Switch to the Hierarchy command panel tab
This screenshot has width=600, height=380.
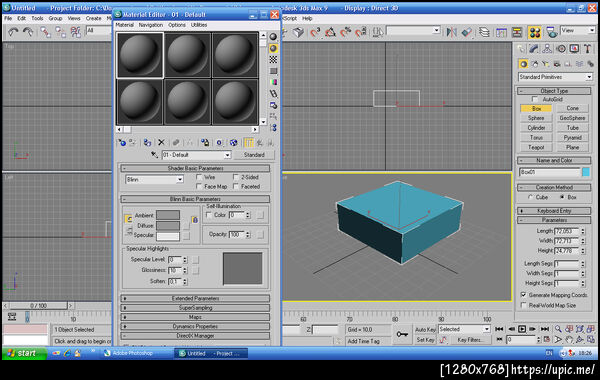point(547,49)
